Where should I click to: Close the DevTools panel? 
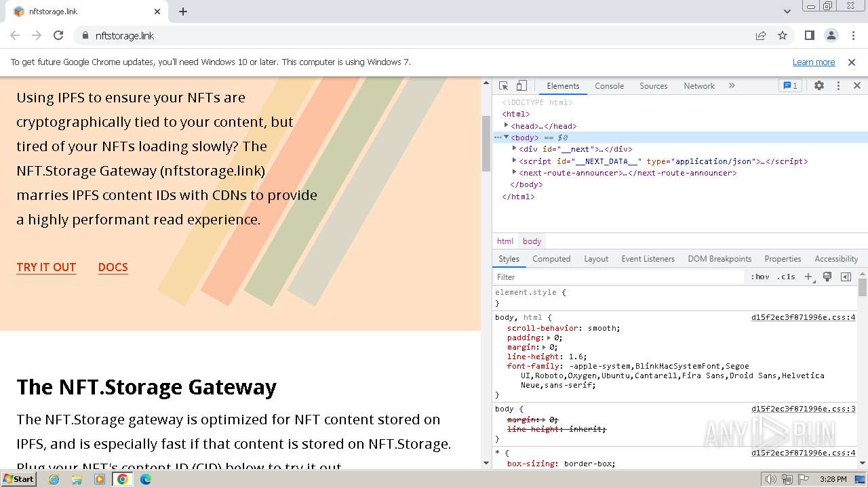(857, 86)
